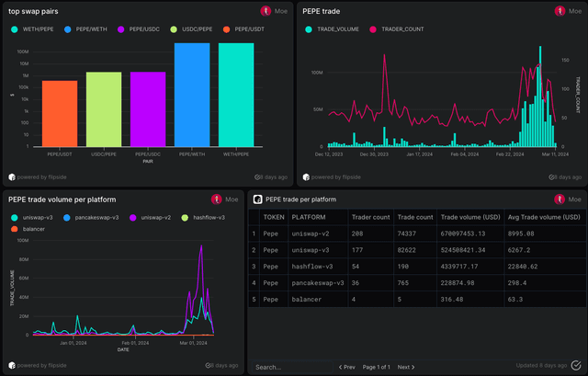Sort by TOKEN column header
Viewport: 588px width, 376px height.
(274, 217)
